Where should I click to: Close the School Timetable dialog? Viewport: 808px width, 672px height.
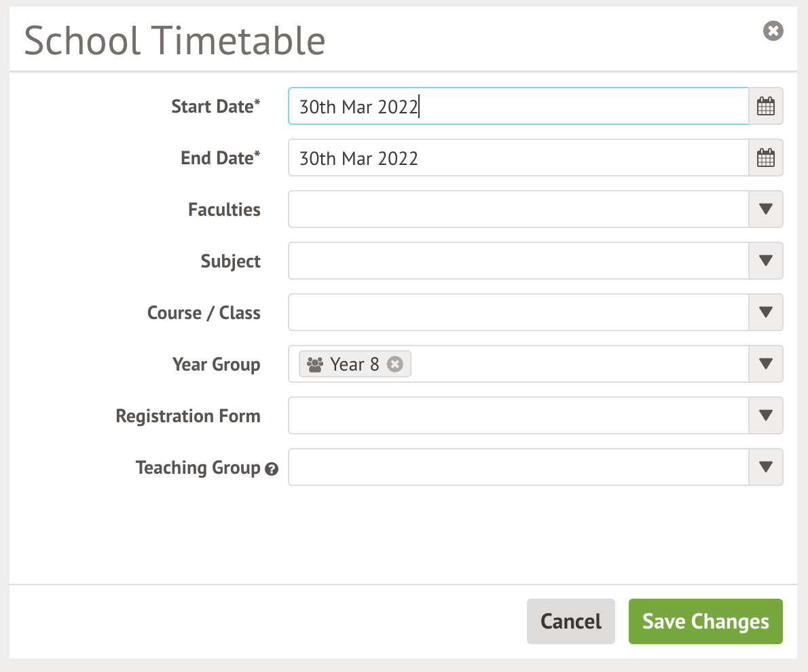773,31
